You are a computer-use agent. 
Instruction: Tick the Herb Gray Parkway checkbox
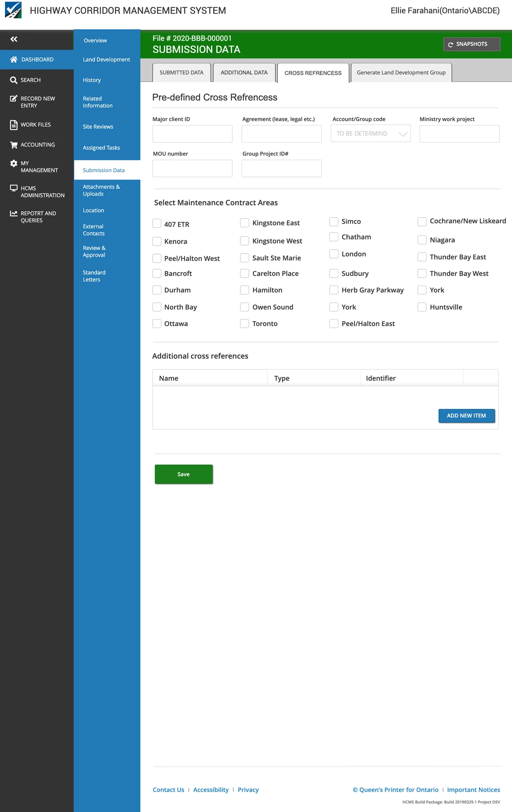(334, 290)
